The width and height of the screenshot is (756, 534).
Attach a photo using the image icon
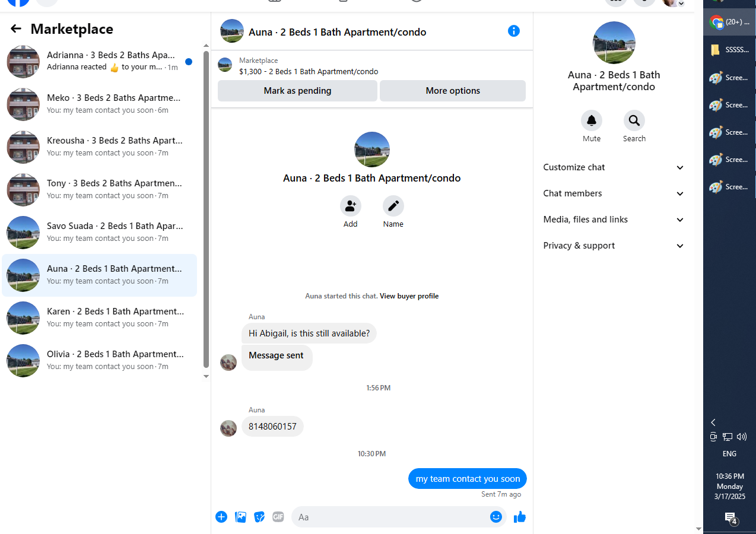(x=240, y=517)
